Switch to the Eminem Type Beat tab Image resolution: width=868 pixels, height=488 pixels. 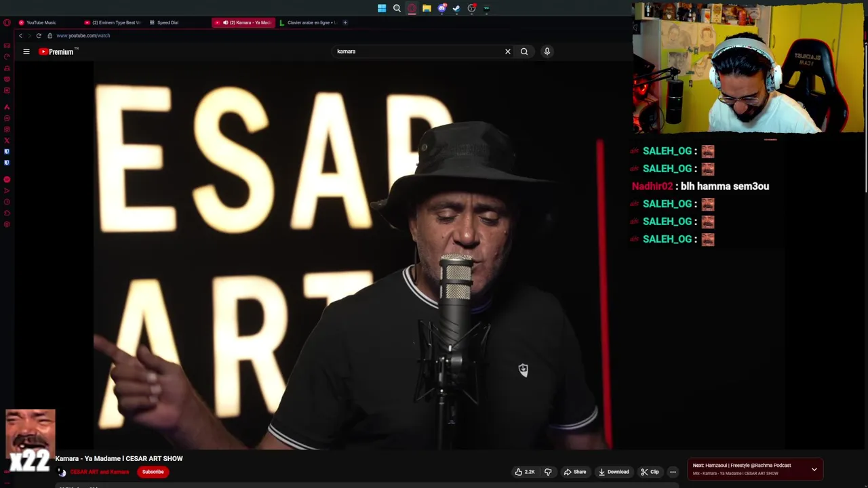click(x=113, y=22)
